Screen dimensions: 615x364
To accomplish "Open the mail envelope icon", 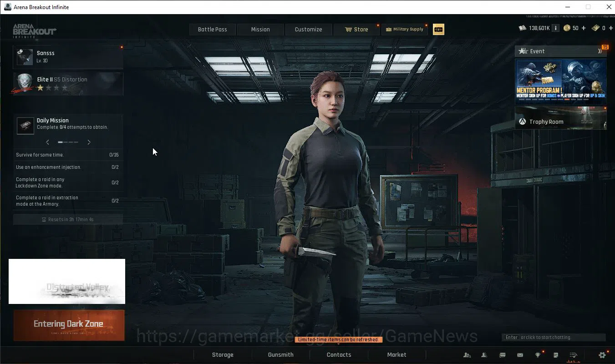I will pos(520,355).
